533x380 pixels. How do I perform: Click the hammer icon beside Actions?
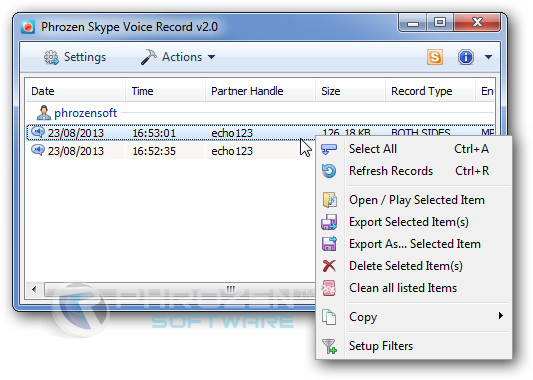149,57
